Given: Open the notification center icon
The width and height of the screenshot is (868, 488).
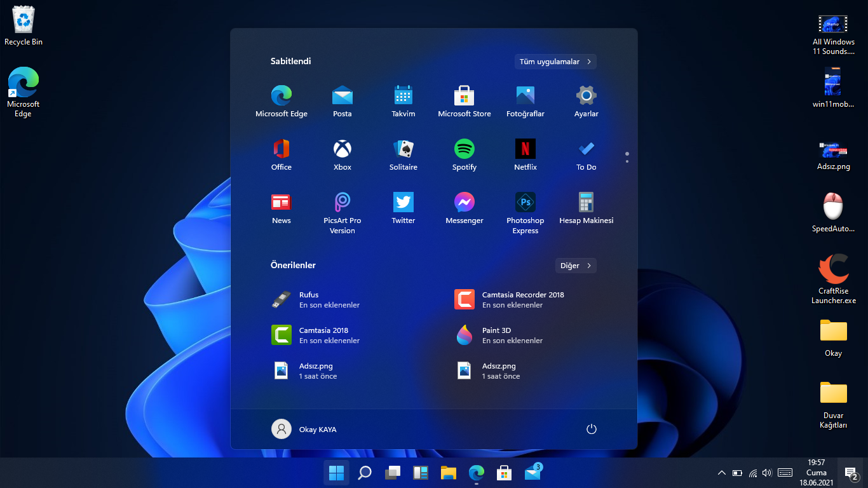Looking at the screenshot, I should [851, 473].
